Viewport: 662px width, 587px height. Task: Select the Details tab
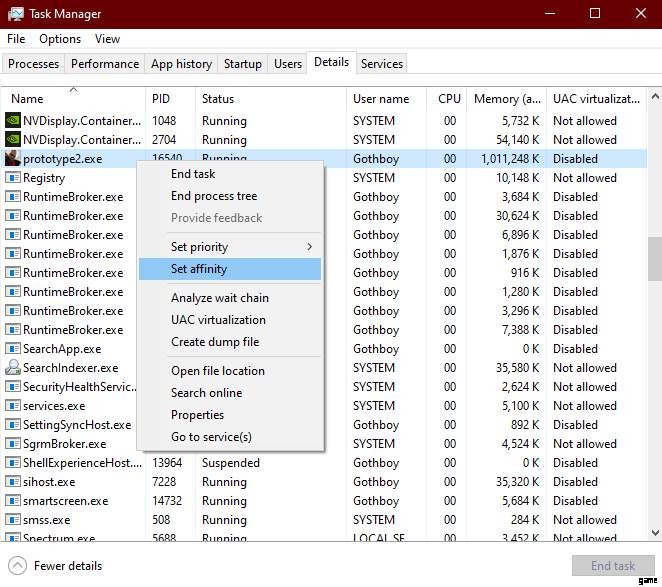[331, 62]
